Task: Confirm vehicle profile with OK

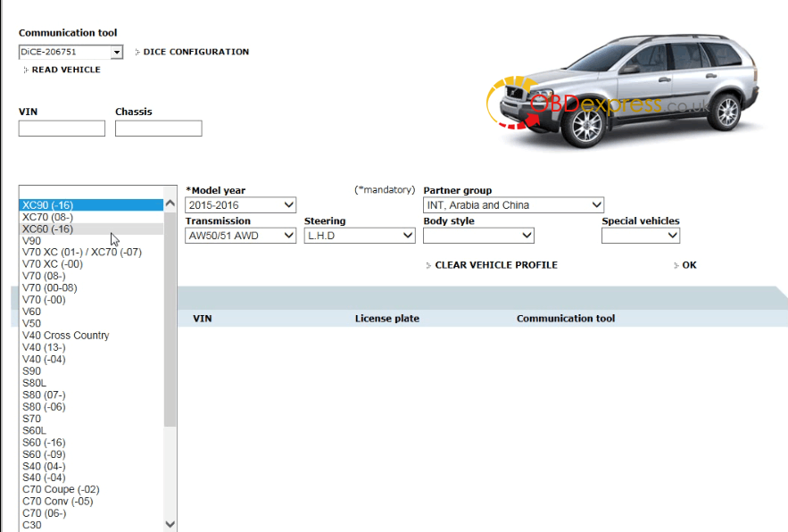Action: [x=689, y=265]
